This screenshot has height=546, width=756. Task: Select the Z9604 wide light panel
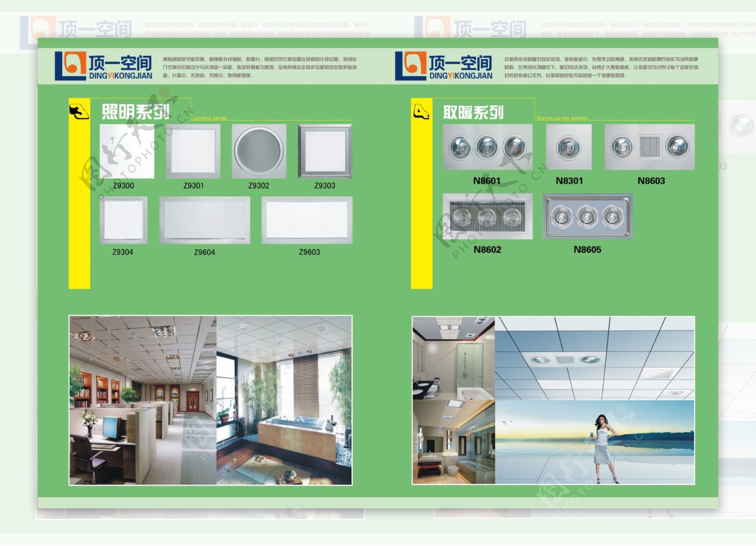click(x=205, y=220)
